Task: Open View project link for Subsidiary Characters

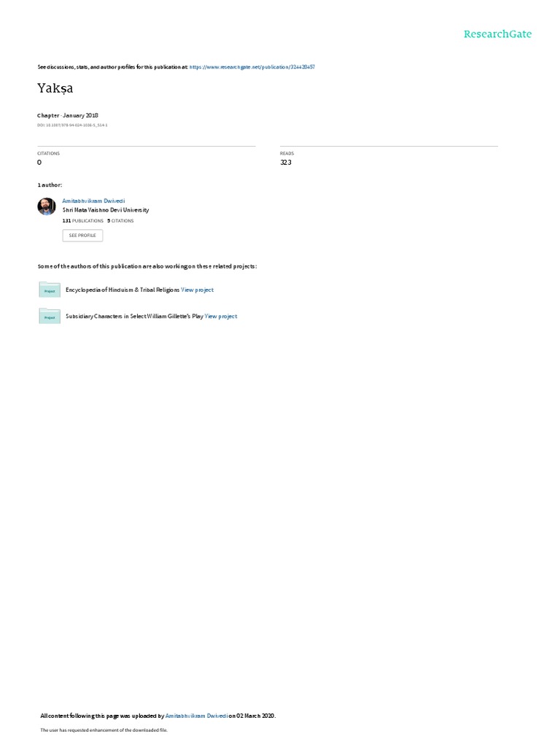Action: pos(221,316)
